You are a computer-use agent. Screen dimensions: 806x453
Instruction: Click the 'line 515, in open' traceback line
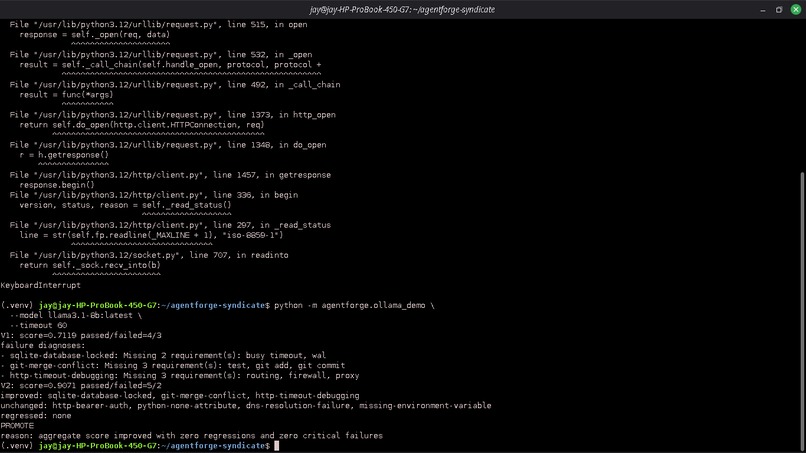[158, 25]
